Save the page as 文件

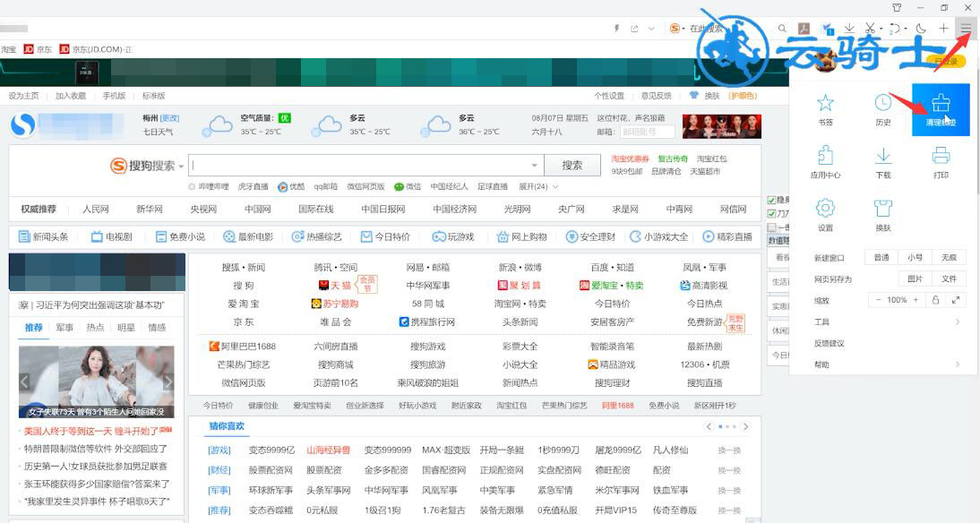point(949,279)
